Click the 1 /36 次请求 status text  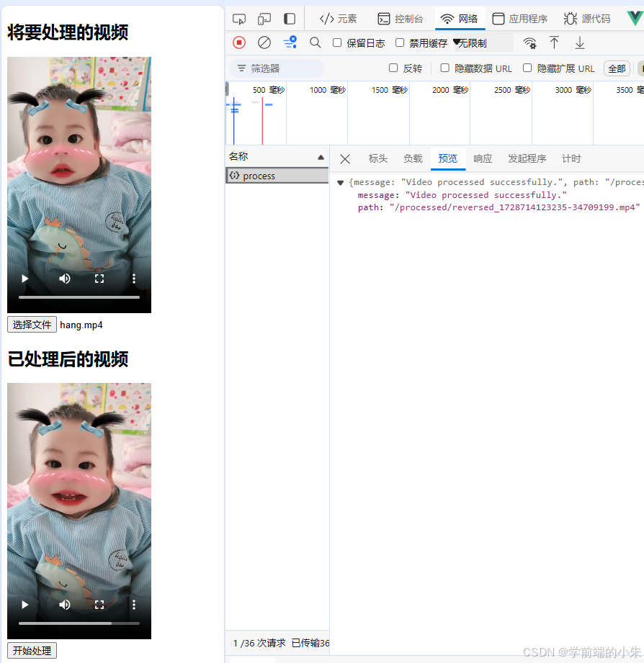[259, 643]
